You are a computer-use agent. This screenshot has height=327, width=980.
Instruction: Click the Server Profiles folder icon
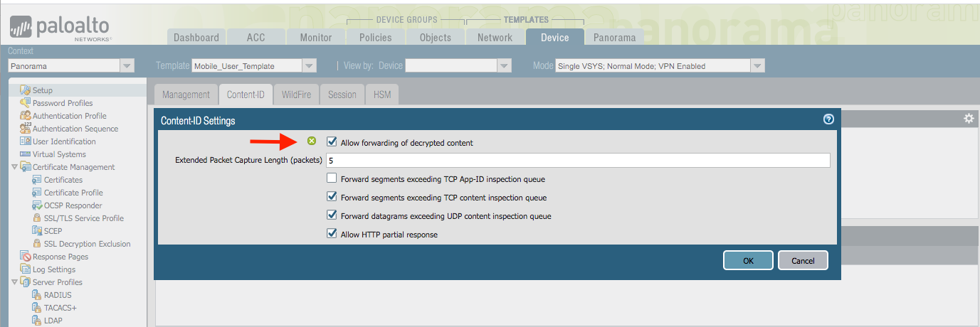(26, 282)
